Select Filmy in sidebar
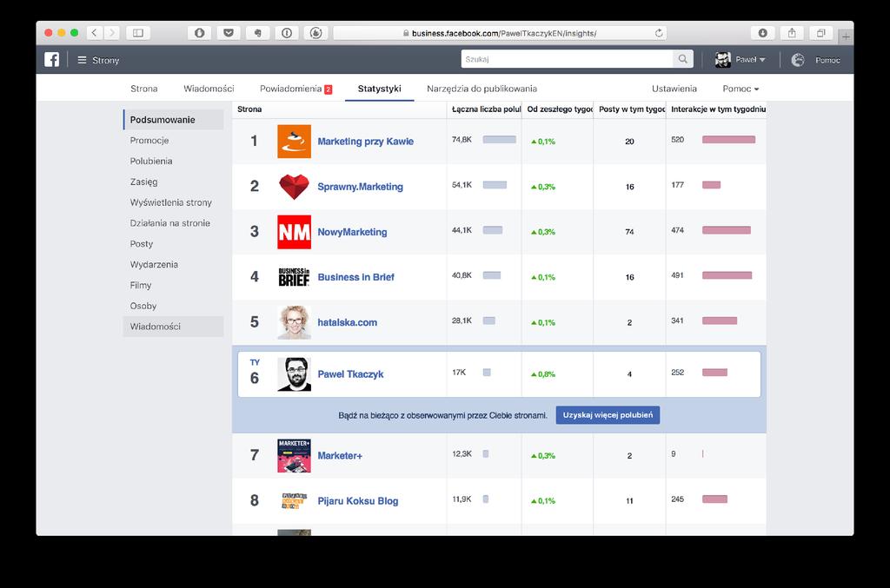The height and width of the screenshot is (588, 890). coord(174,285)
